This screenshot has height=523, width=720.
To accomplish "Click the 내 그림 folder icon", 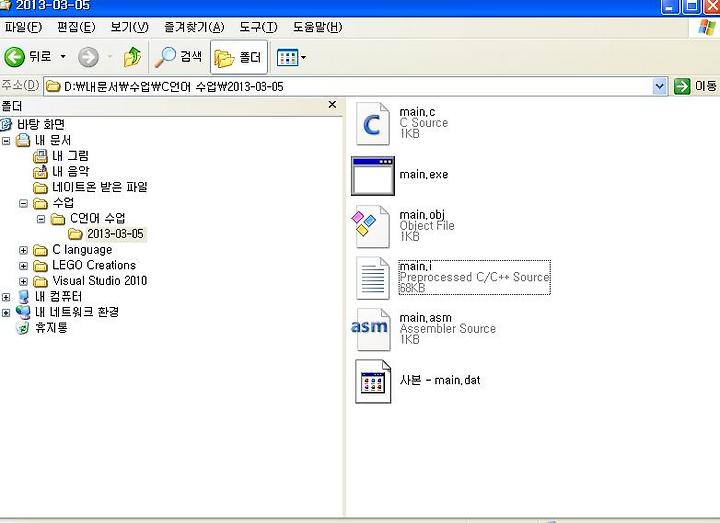I will click(40, 156).
